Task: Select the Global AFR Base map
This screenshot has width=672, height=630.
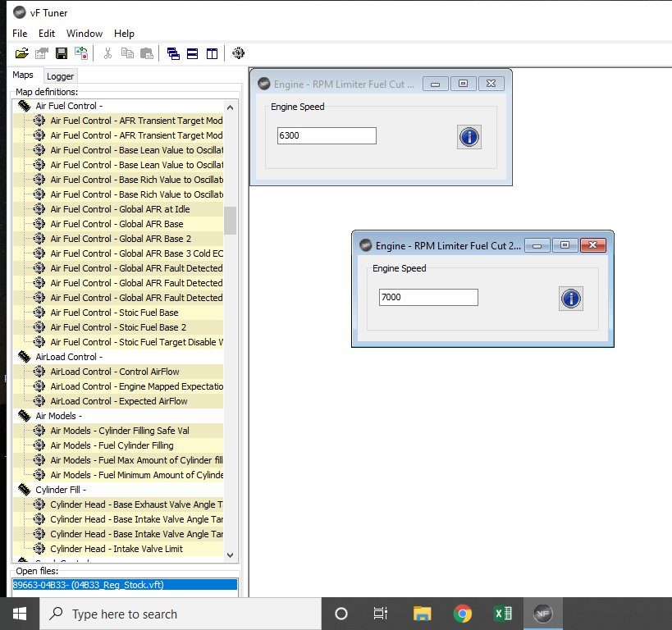Action: pos(117,224)
